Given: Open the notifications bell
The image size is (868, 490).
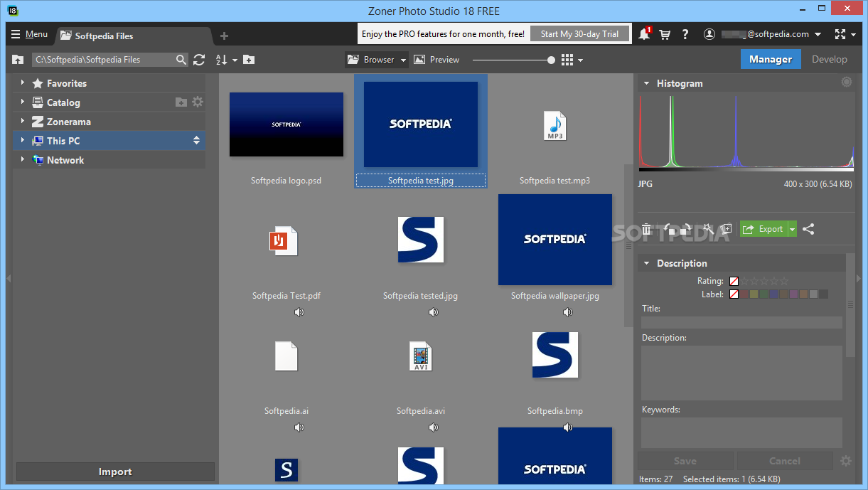Looking at the screenshot, I should (x=645, y=33).
